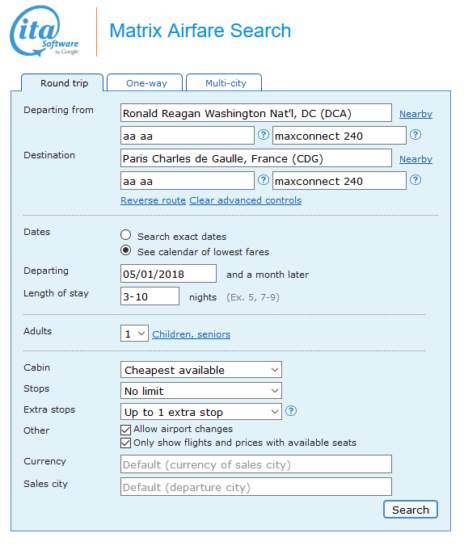
Task: Toggle Only show flights with available seats
Action: click(126, 443)
